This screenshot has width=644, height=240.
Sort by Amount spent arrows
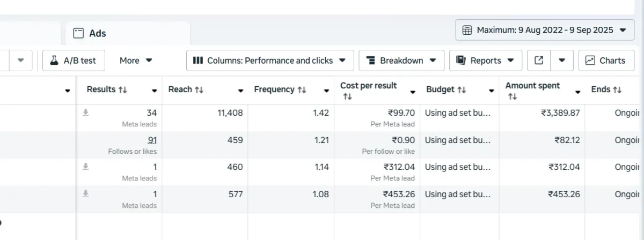tap(512, 97)
